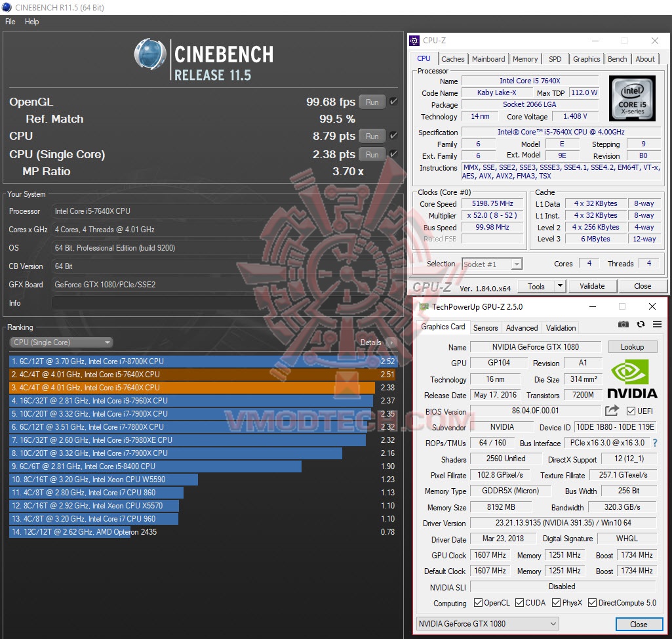672x639 pixels.
Task: Click the Close button in GPU-Z
Action: 639,624
